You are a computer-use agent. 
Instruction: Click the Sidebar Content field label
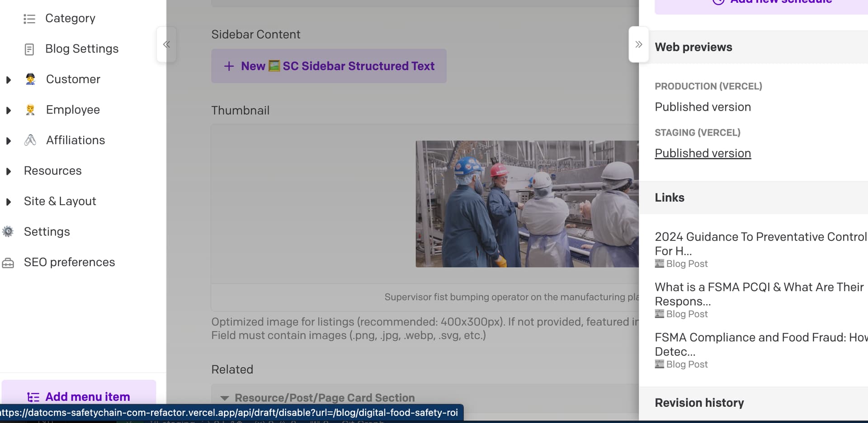pyautogui.click(x=256, y=34)
